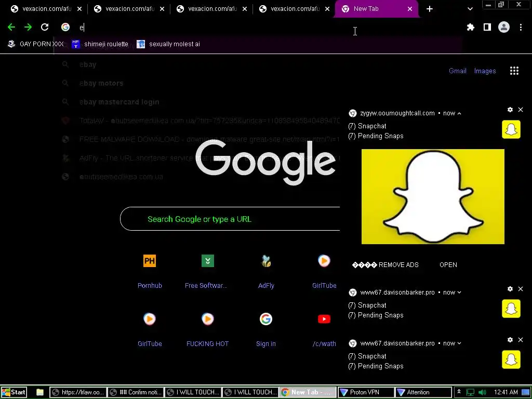This screenshot has height=399, width=532.
Task: Click the Images link
Action: (x=485, y=71)
